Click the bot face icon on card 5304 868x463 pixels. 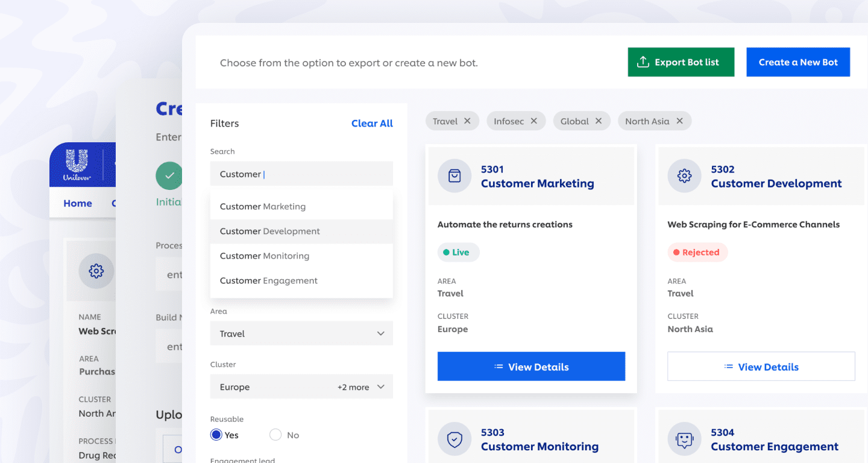point(684,439)
